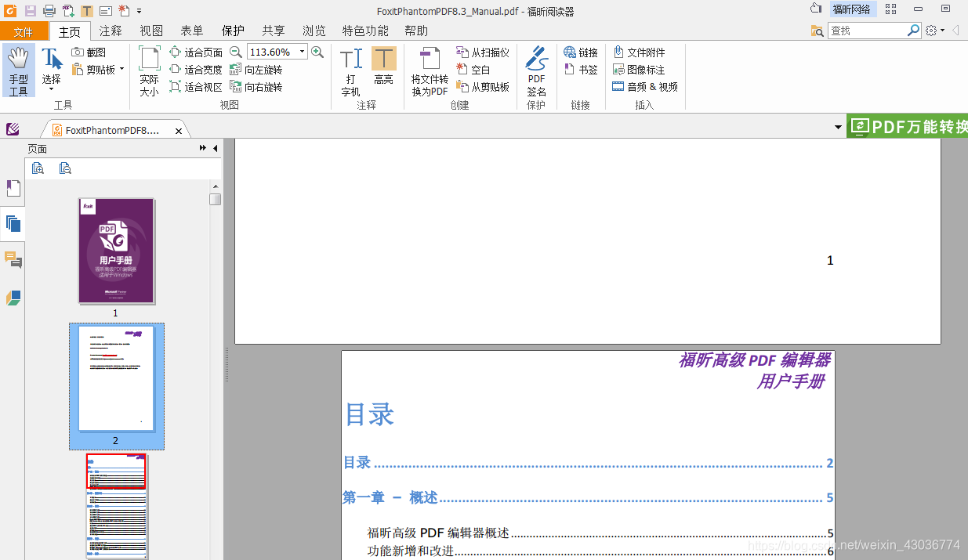Insert a 文件附件 file attachment
Viewport: 968px width, 560px height.
coord(639,52)
